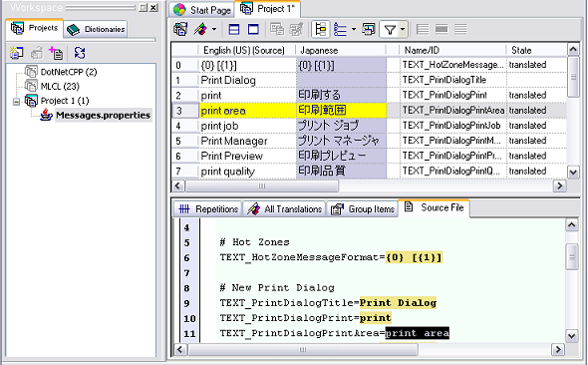The width and height of the screenshot is (588, 365).
Task: Select the Project 1* document tab
Action: [267, 9]
